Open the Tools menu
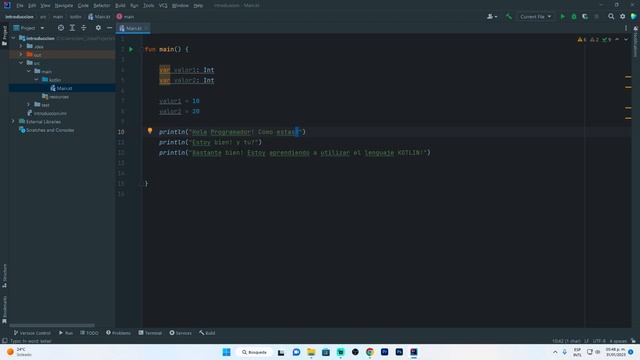640x360 pixels. (149, 5)
